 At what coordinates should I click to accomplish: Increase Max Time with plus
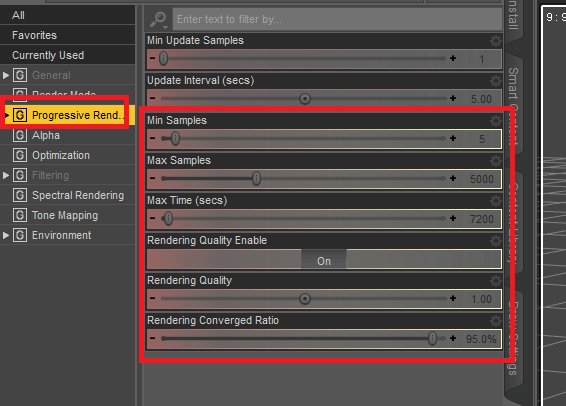453,218
